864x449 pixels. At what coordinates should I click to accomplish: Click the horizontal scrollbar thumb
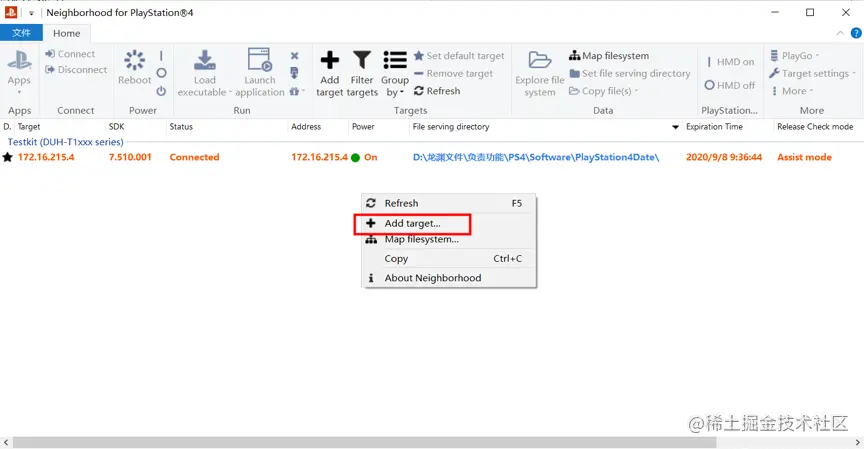pos(364,442)
